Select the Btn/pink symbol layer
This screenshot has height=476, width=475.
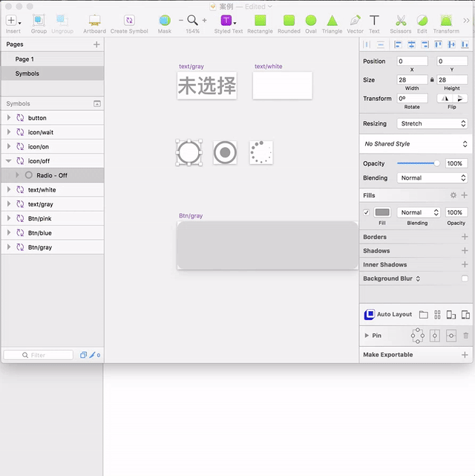pos(53,218)
